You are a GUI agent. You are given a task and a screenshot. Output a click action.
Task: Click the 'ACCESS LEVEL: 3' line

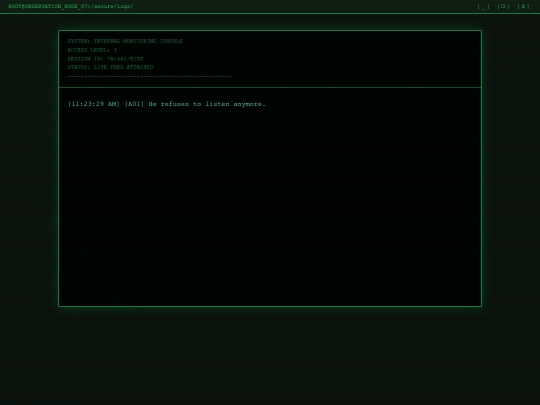pos(92,50)
